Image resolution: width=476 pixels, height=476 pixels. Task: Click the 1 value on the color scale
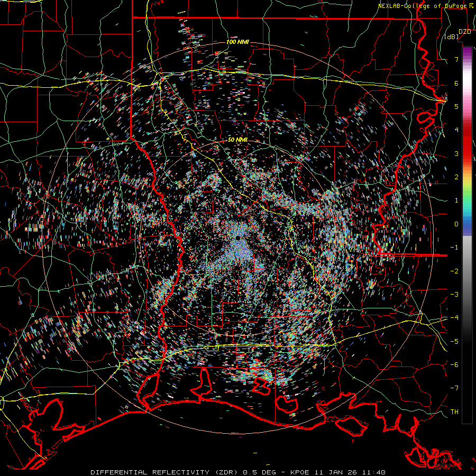(x=456, y=200)
